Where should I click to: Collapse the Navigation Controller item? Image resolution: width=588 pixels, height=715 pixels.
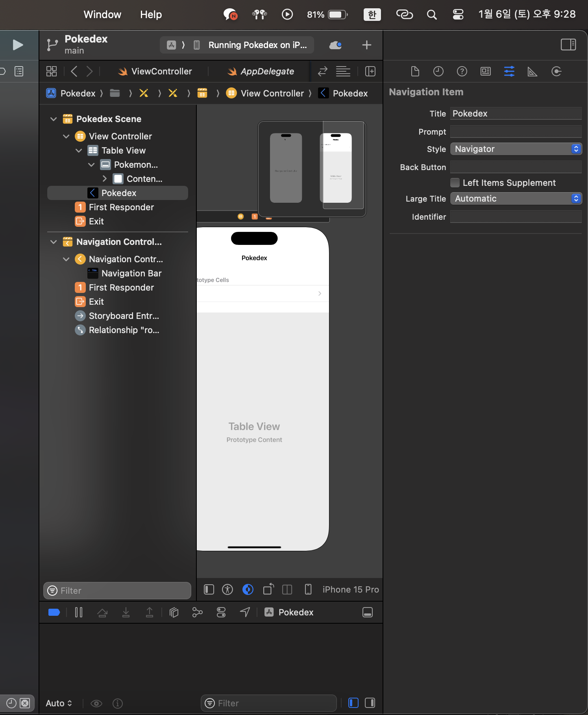(66, 259)
